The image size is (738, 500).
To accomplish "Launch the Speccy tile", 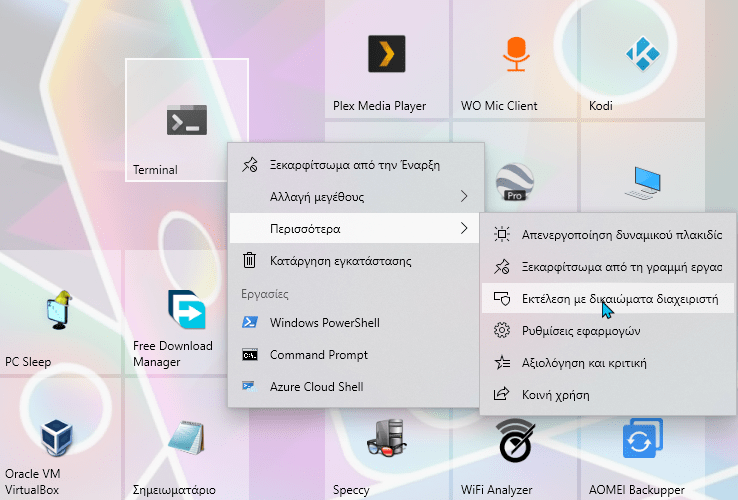I will point(386,454).
